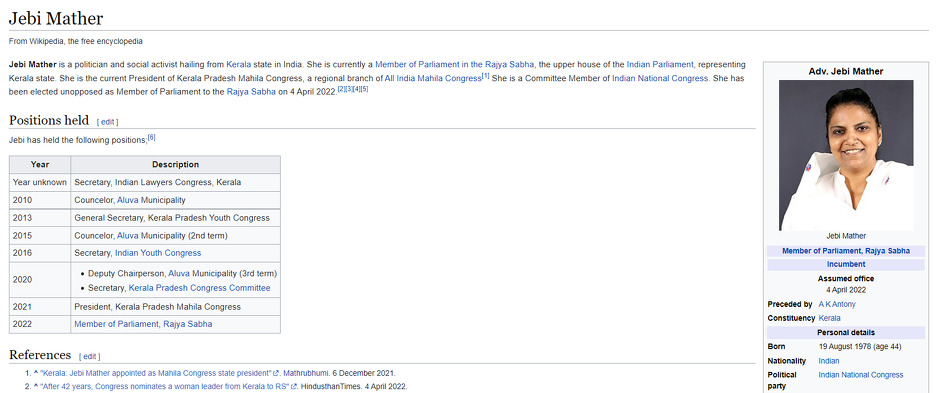Select 'Secretary, Indian Lawyers Congress, Kerala' cell
The width and height of the screenshot is (938, 393).
point(175,182)
